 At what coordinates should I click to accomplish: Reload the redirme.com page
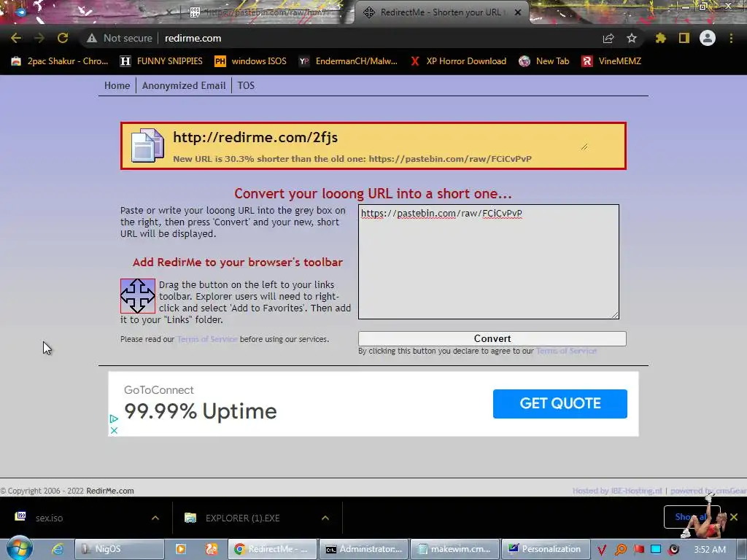63,38
